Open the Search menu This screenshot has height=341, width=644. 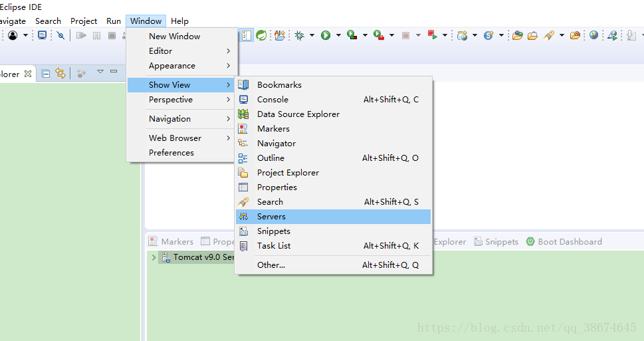pyautogui.click(x=48, y=21)
